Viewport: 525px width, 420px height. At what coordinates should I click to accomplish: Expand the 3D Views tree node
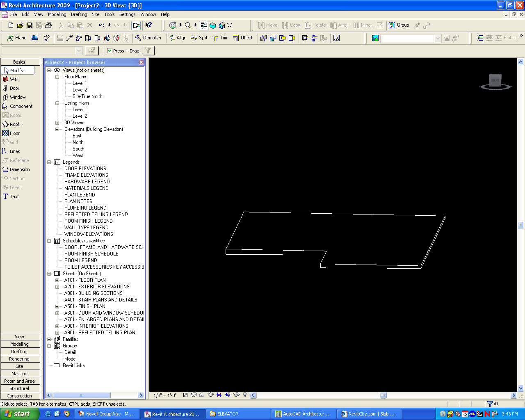[57, 123]
